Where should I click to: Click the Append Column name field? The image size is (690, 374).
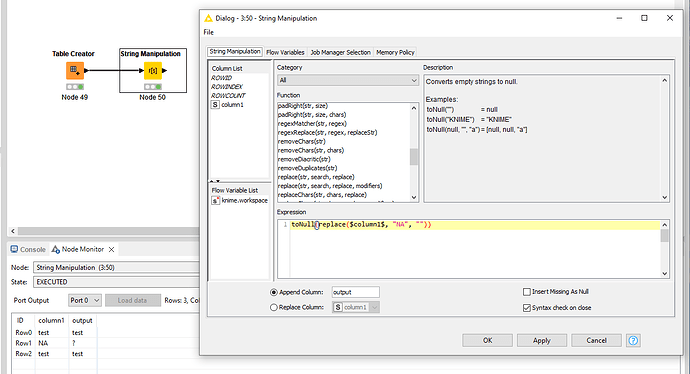tap(356, 292)
